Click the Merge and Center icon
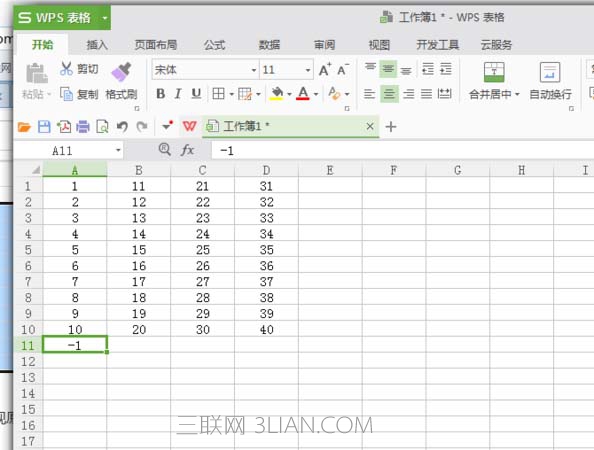 coord(494,72)
